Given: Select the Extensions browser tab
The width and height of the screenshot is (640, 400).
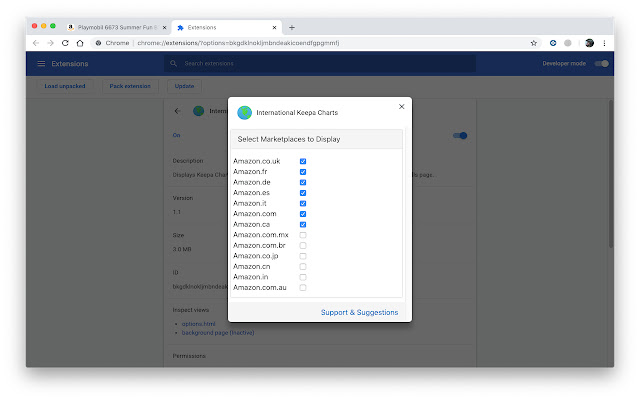Looking at the screenshot, I should (x=225, y=27).
